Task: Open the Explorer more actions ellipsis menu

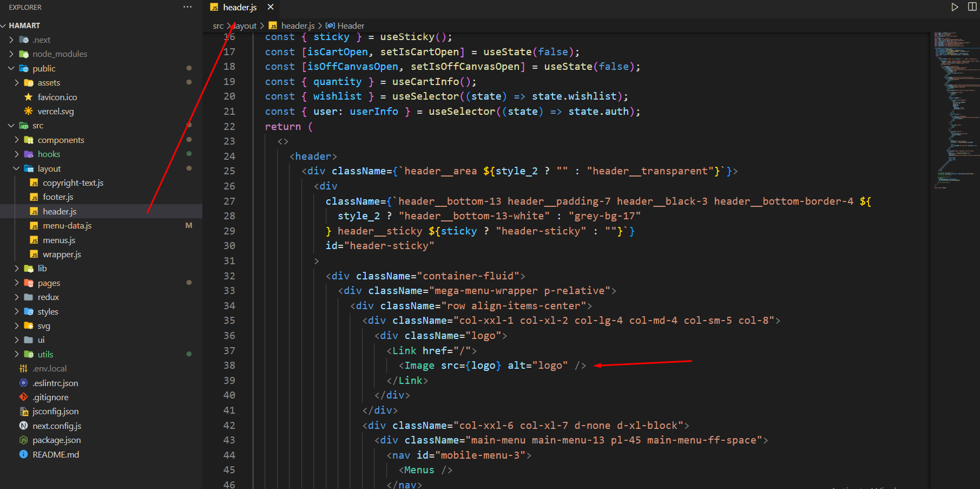Action: [x=187, y=7]
